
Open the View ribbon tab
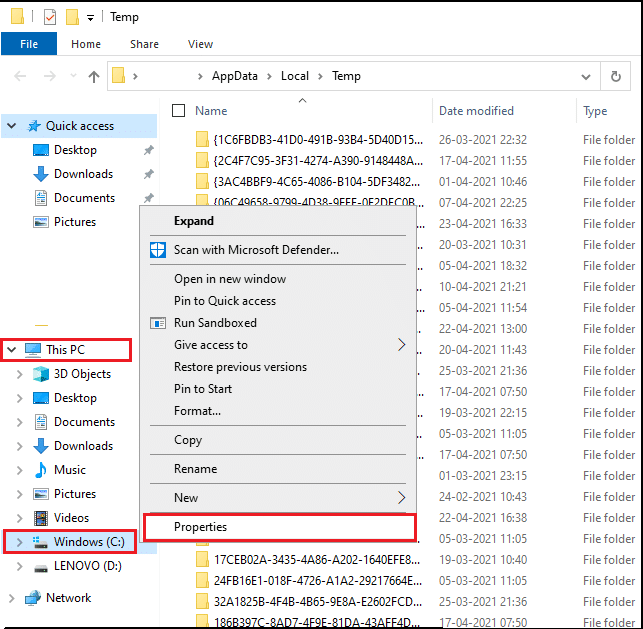point(200,44)
